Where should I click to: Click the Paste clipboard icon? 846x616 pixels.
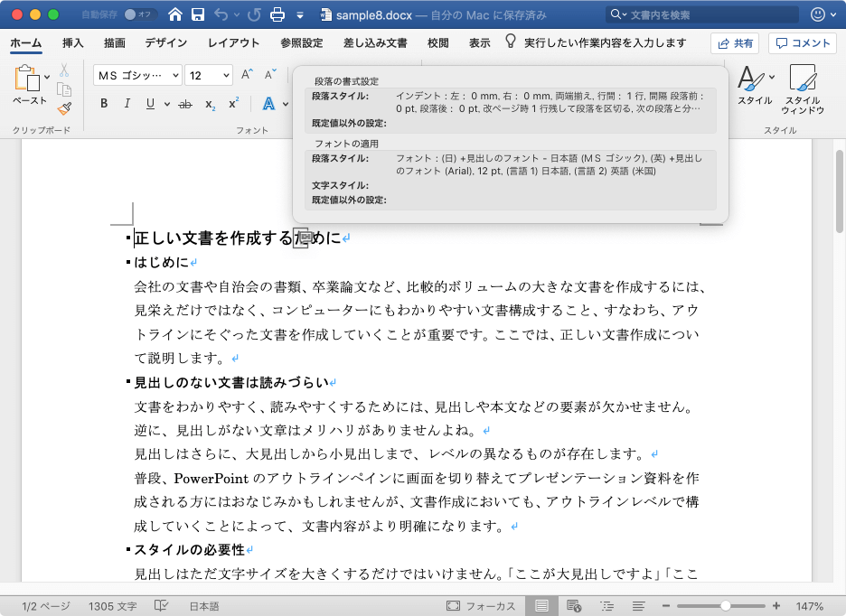pos(26,78)
